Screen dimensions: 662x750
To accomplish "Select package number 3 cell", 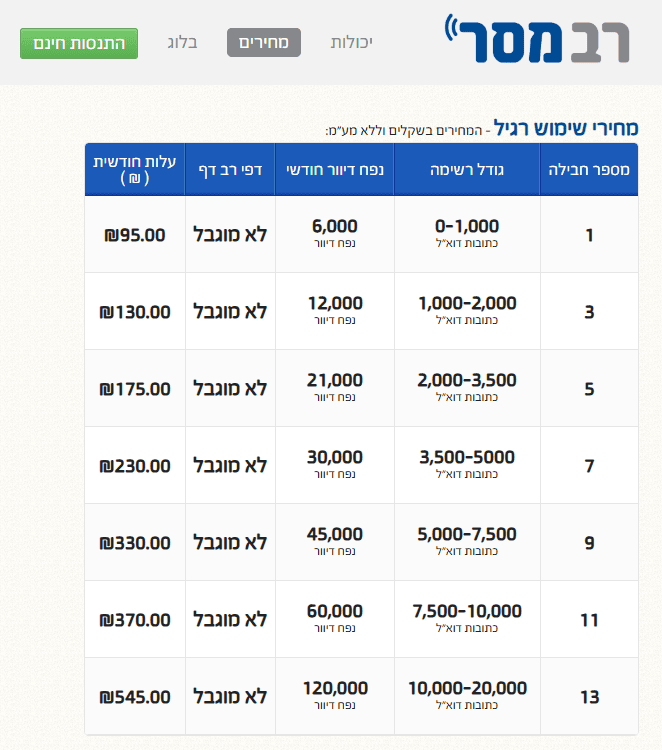I will (x=589, y=312).
